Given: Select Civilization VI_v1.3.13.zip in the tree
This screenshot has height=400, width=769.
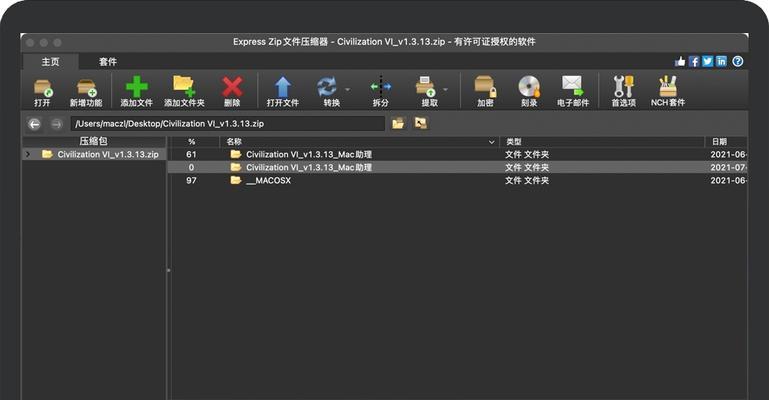Looking at the screenshot, I should point(108,154).
